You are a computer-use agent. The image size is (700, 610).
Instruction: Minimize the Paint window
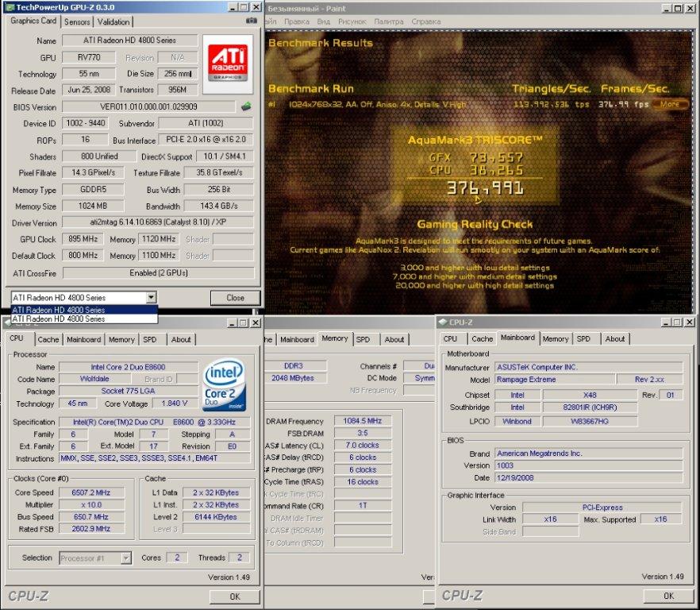(667, 8)
